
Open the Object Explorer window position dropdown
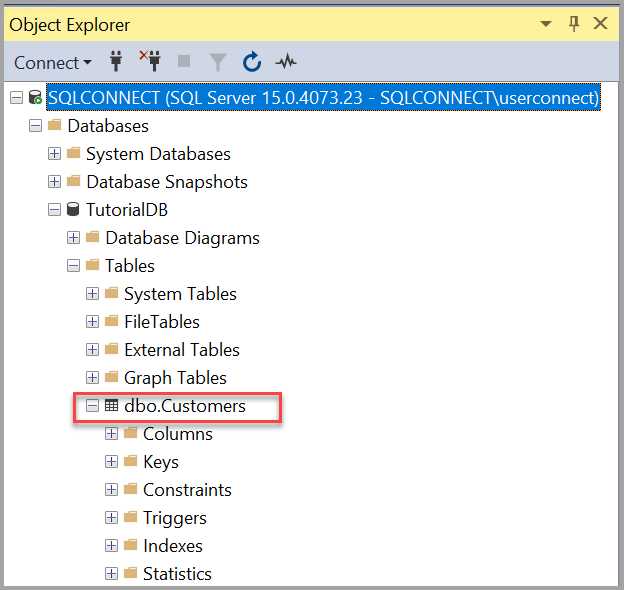pos(546,24)
